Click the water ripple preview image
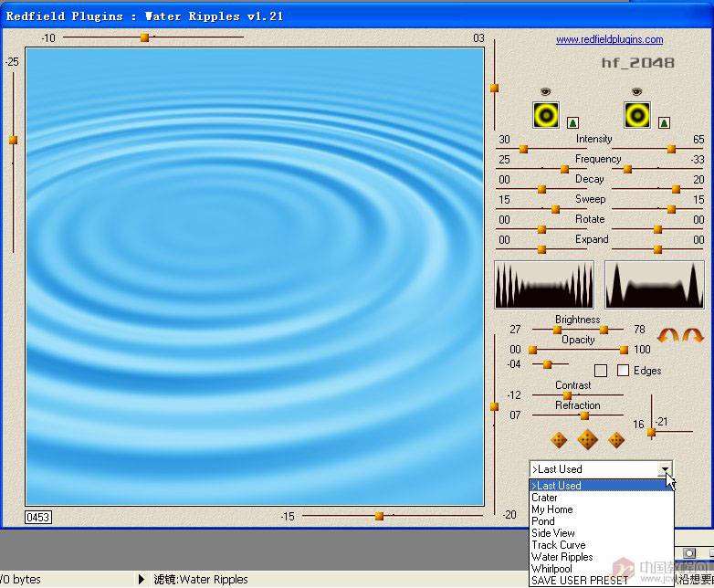This screenshot has width=714, height=588. click(x=255, y=277)
